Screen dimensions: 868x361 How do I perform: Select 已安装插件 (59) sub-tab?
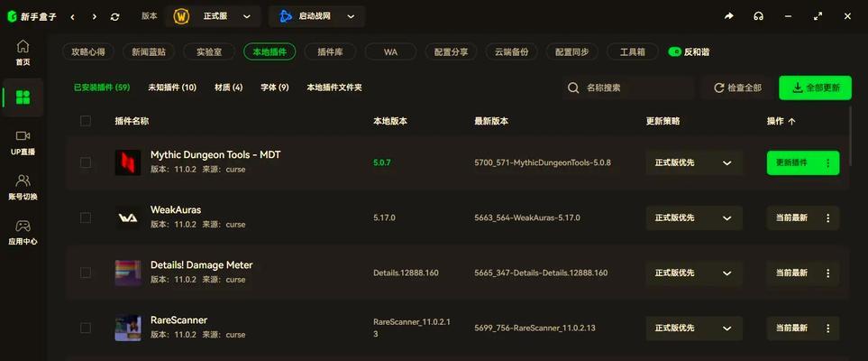[102, 88]
